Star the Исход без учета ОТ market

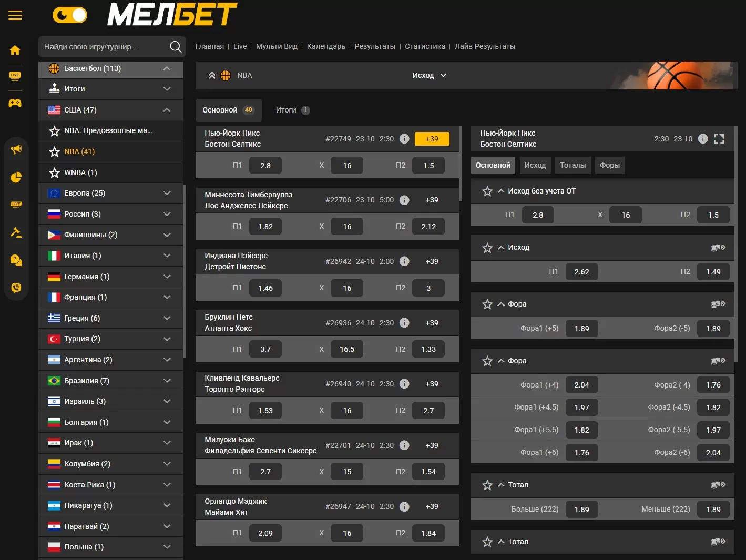pos(487,191)
